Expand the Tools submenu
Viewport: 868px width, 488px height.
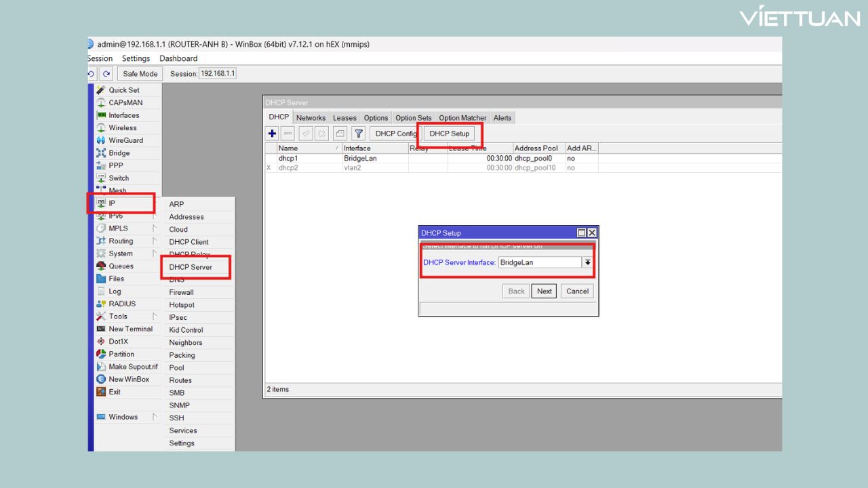(x=127, y=317)
